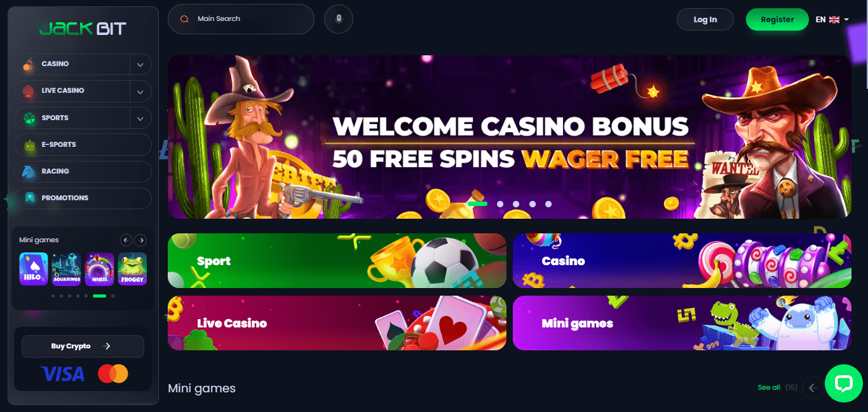Click the microphone voice search icon

point(338,19)
